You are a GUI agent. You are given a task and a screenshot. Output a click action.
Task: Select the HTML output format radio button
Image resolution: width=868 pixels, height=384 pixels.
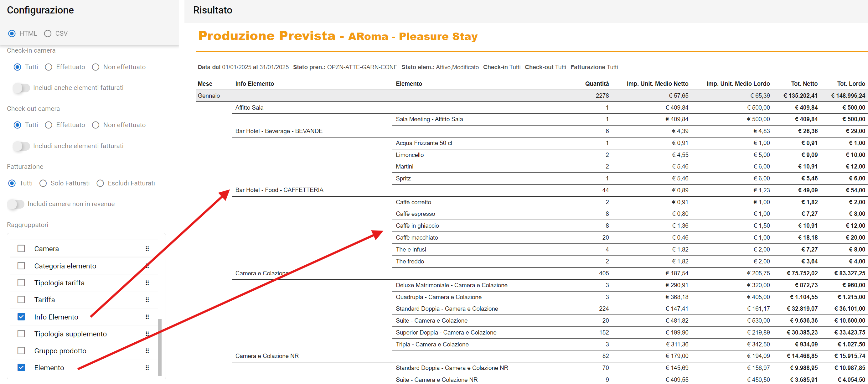coord(12,34)
